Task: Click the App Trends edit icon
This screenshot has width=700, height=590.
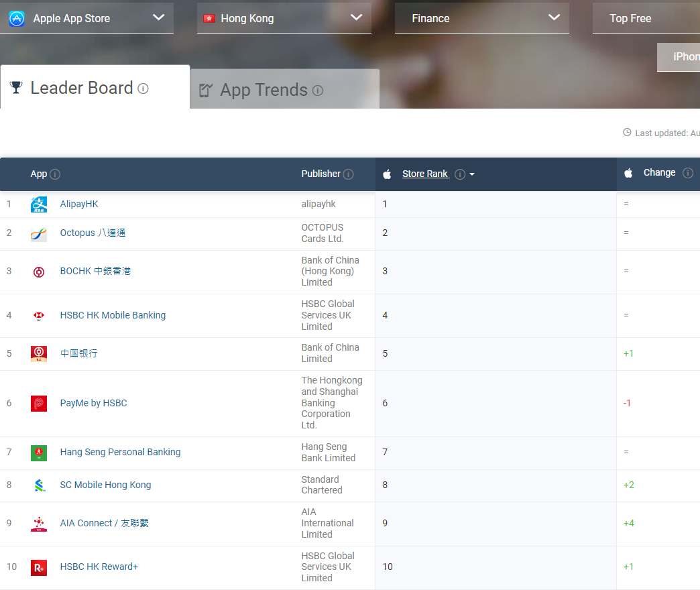Action: coord(206,90)
